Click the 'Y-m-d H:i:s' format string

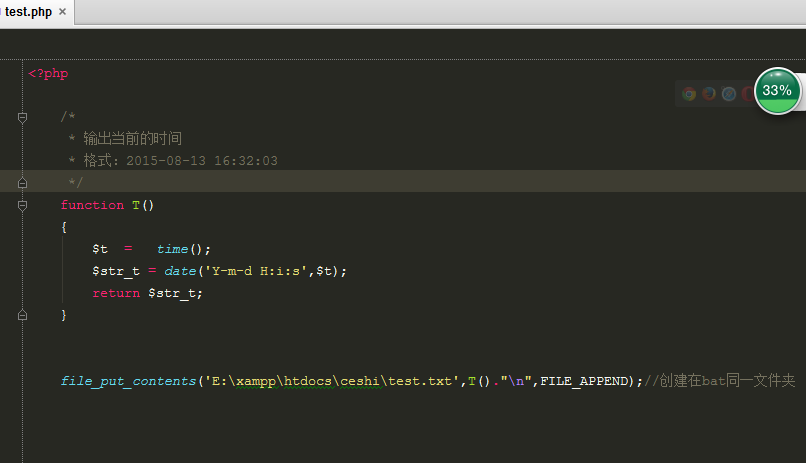pos(256,271)
